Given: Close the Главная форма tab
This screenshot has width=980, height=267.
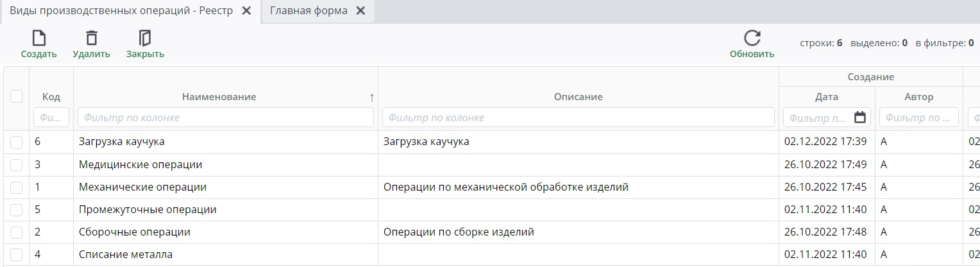Looking at the screenshot, I should 360,11.
